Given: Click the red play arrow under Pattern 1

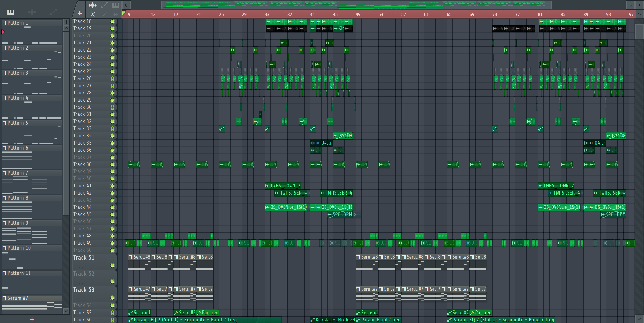Looking at the screenshot, I should [x=3, y=32].
